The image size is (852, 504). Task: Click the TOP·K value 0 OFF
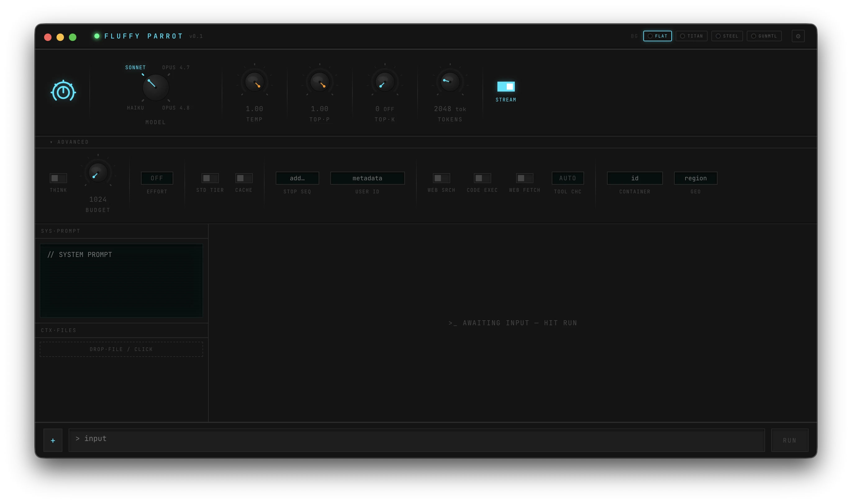[385, 109]
